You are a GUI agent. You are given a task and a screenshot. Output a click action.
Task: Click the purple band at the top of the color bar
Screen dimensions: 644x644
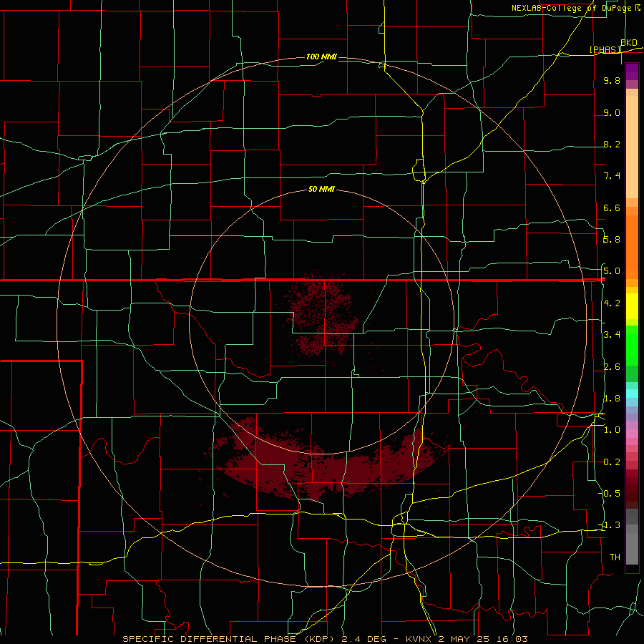[632, 72]
